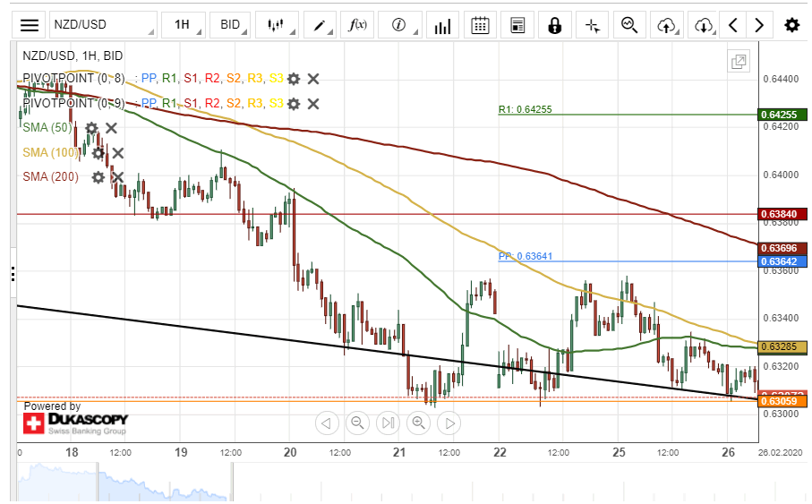This screenshot has height=504, width=812.
Task: Remove the SMA (200) indicator
Action: (x=117, y=177)
